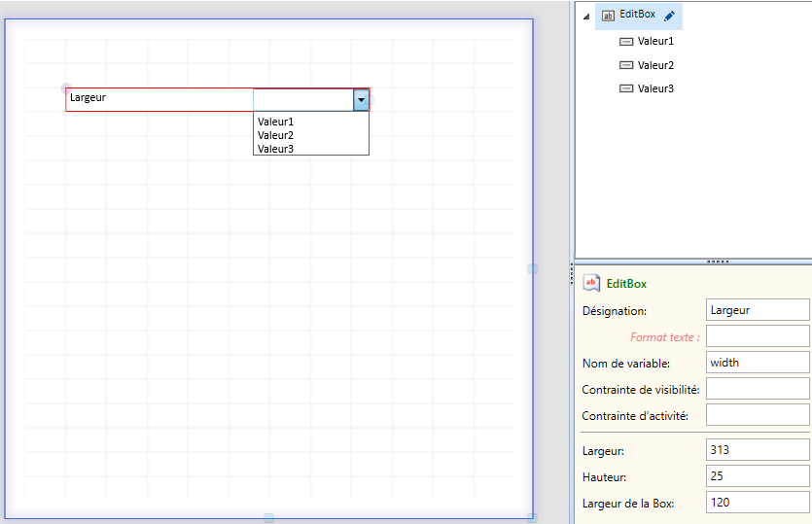
Task: Click the pencil edit icon next to EditBox
Action: click(x=669, y=17)
